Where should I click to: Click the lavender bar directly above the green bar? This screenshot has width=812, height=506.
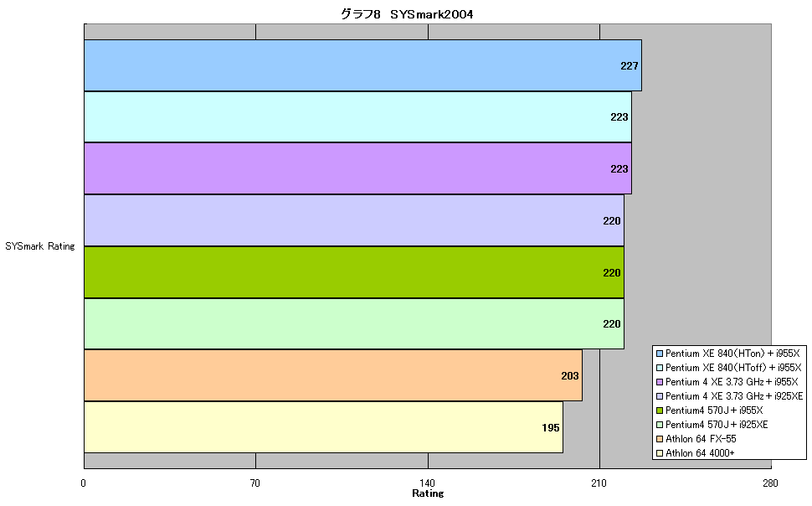[354, 220]
